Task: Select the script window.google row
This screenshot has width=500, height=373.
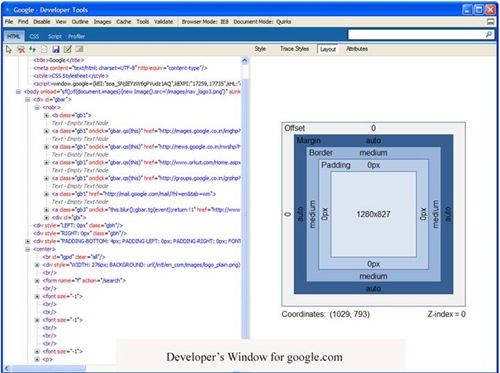Action: coord(137,84)
